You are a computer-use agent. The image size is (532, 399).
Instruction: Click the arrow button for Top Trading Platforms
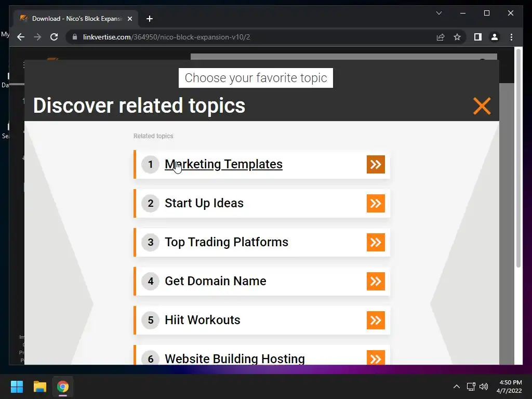point(376,242)
